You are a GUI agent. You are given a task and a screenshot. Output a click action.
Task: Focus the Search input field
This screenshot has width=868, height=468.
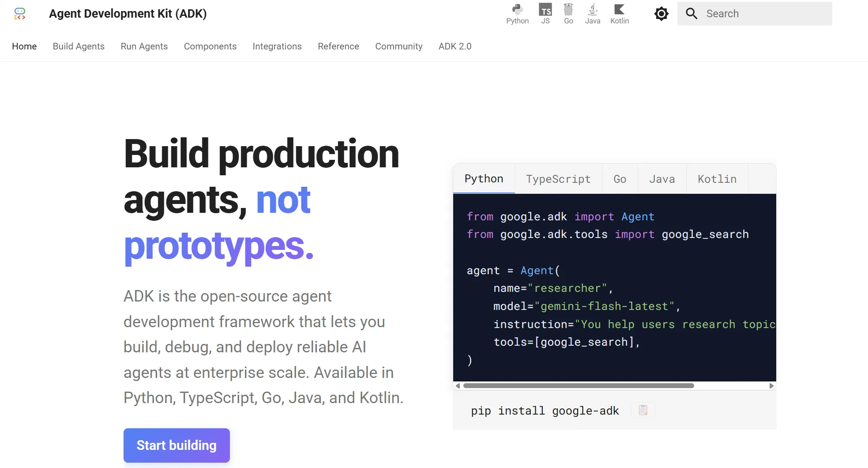pyautogui.click(x=755, y=14)
